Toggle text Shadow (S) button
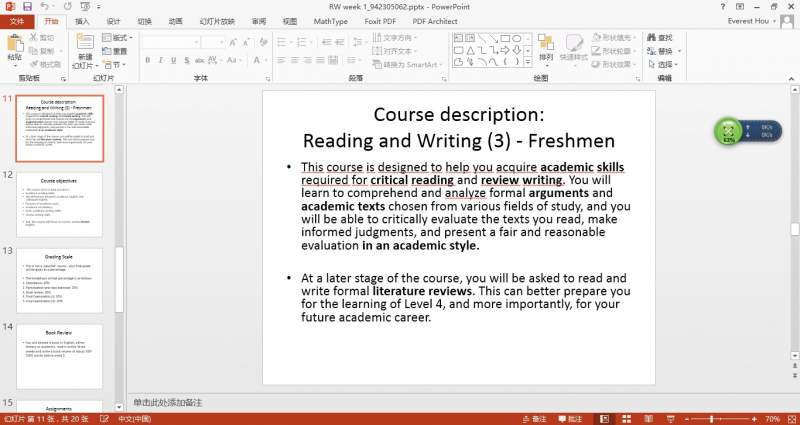This screenshot has height=425, width=800. [x=187, y=60]
